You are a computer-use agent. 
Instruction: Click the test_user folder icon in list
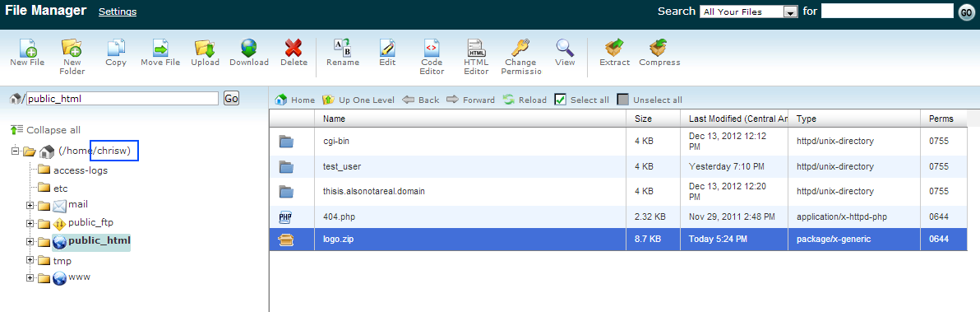(x=285, y=167)
